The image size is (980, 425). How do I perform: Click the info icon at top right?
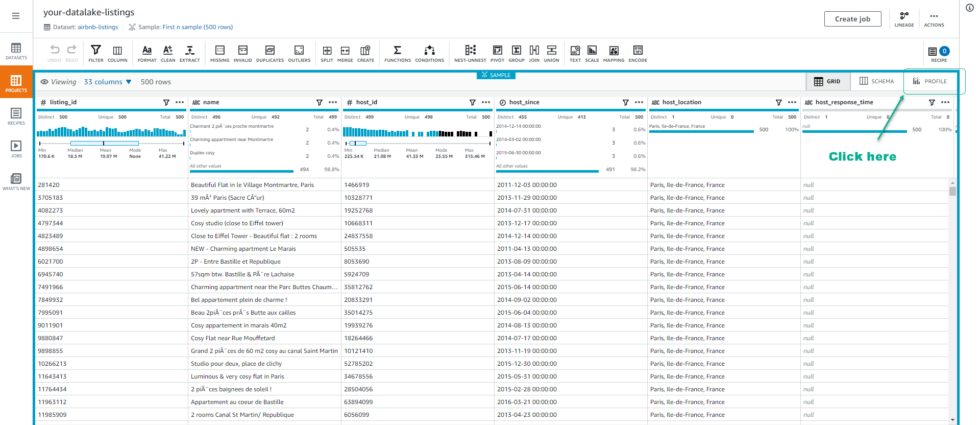click(x=970, y=8)
